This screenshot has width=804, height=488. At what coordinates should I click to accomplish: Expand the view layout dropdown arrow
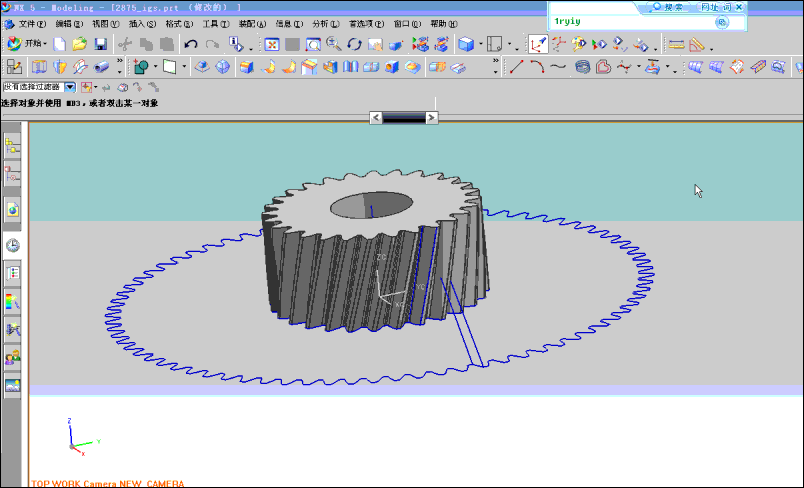(509, 45)
